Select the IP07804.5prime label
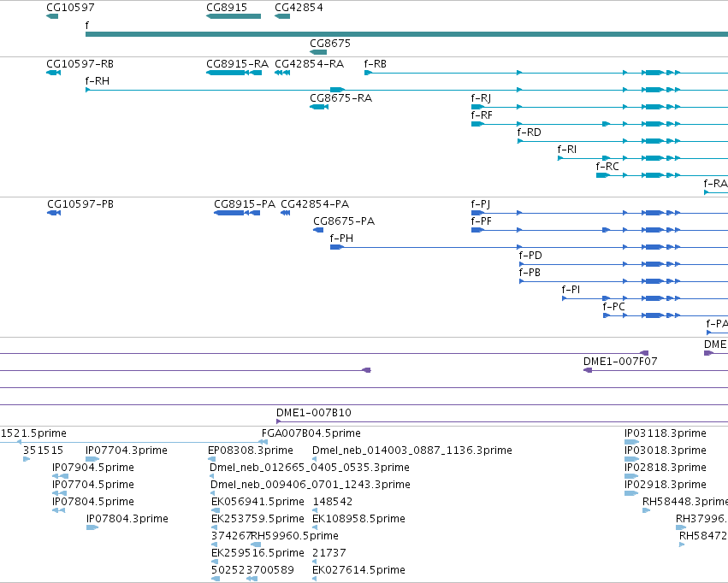This screenshot has height=583, width=728. click(x=93, y=503)
